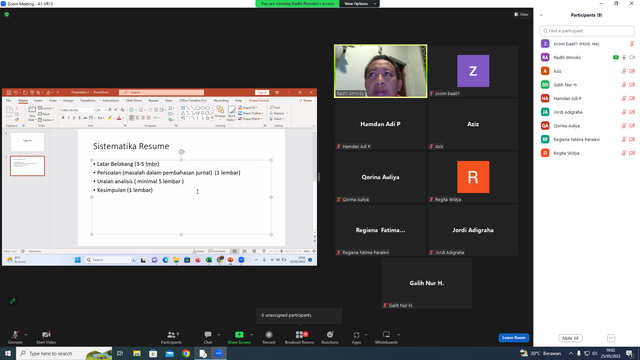Image resolution: width=640 pixels, height=360 pixels.
Task: Unmute the microphone in Zoom toolbar
Action: [x=15, y=337]
